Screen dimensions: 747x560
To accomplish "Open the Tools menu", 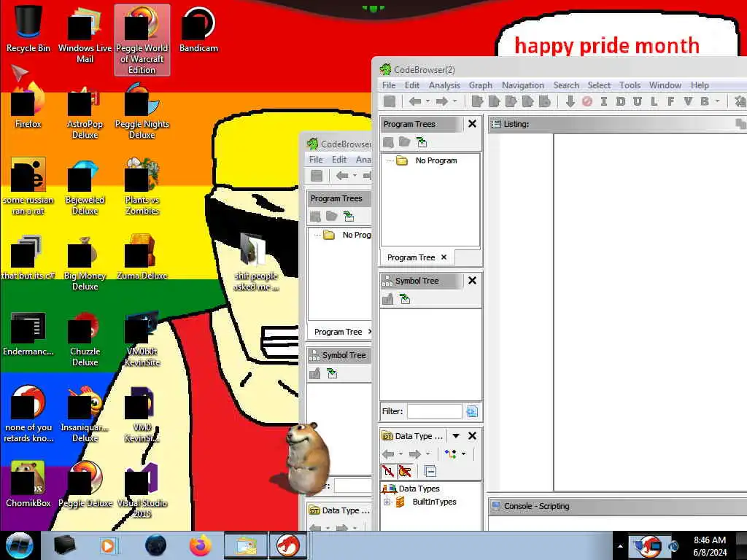I will [x=630, y=85].
